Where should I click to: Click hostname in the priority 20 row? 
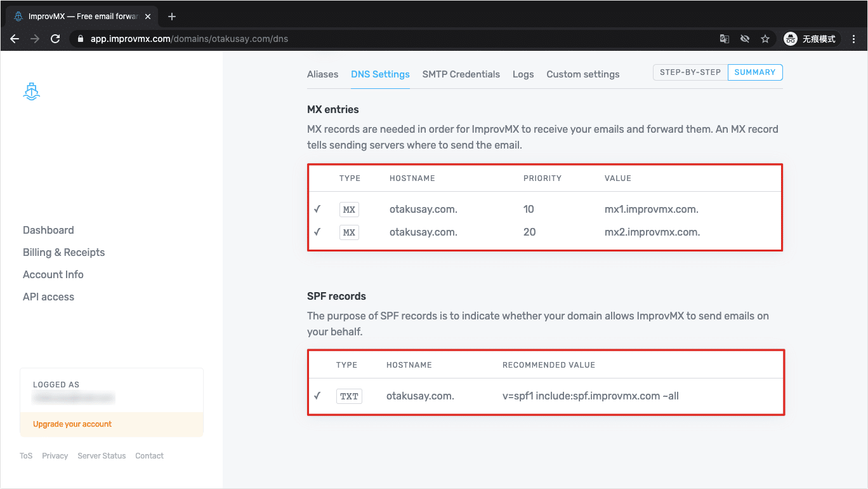point(423,232)
